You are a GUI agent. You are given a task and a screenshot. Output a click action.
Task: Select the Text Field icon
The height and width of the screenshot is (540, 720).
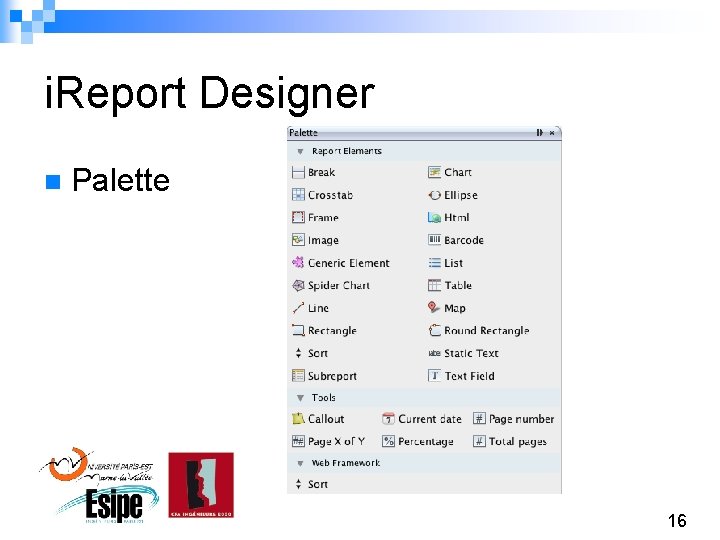(x=434, y=376)
